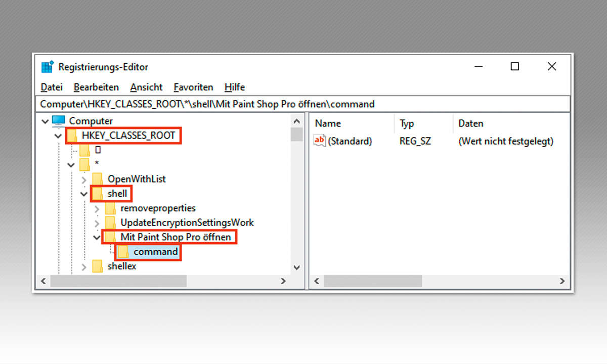The height and width of the screenshot is (364, 607).
Task: Click the folder icon of the unnamed key
Action: [x=84, y=150]
